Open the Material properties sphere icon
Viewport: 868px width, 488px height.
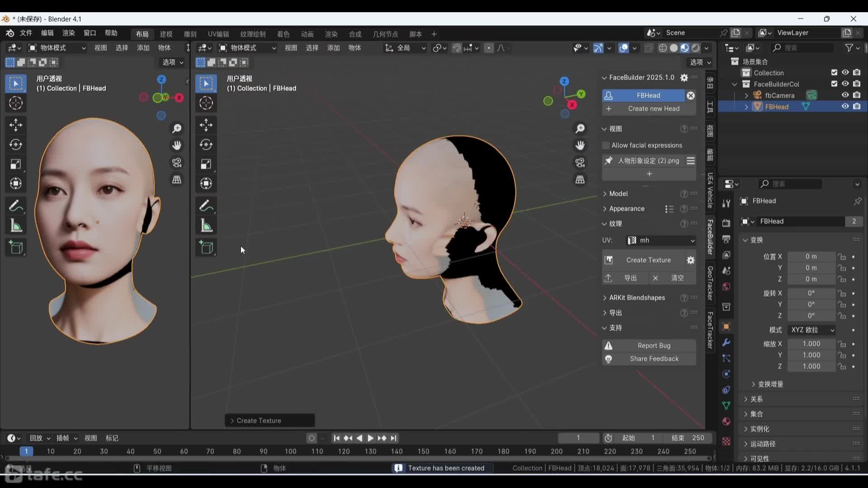tap(726, 421)
